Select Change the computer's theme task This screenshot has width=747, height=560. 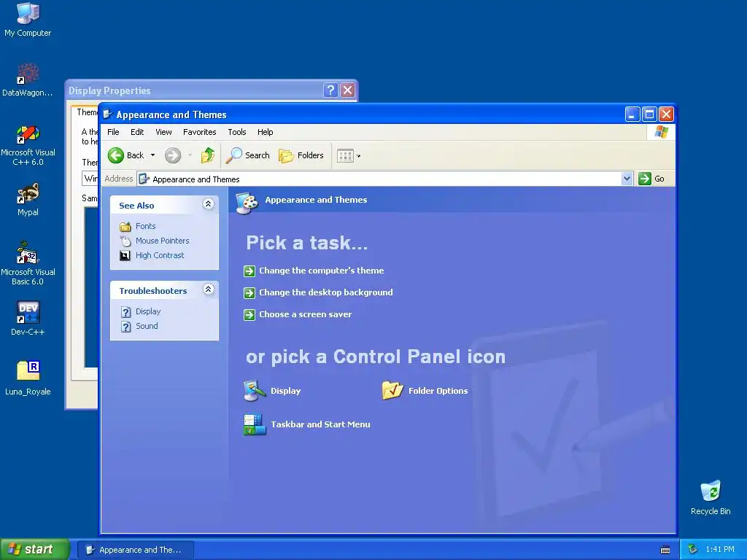click(322, 271)
